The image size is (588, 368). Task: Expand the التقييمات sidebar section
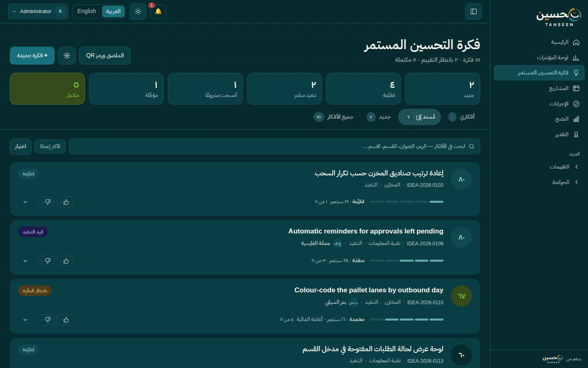(x=539, y=167)
